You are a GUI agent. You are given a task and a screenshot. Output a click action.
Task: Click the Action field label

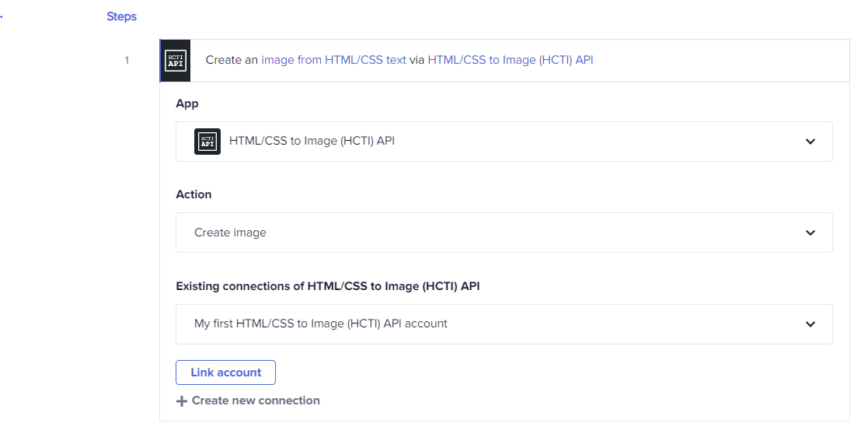coord(193,194)
